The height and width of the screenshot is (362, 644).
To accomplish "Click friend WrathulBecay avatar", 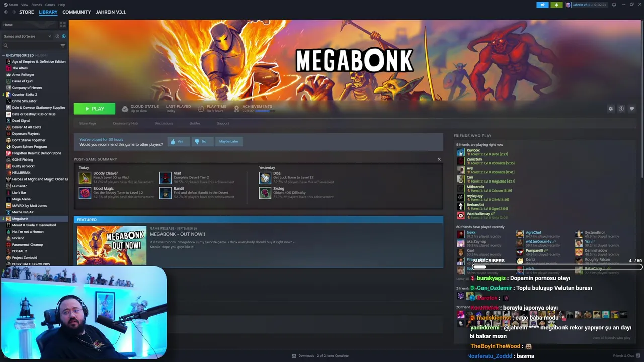I will click(460, 216).
